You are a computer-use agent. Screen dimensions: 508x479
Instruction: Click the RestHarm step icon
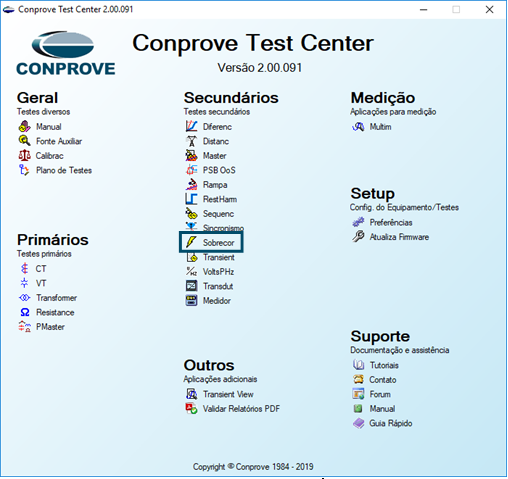(191, 199)
